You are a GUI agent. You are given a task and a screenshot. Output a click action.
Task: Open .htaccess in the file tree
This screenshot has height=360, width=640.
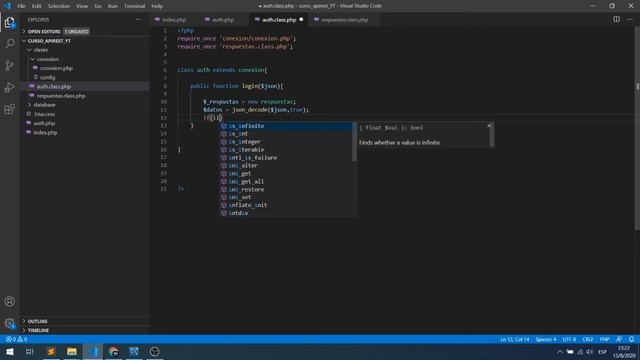click(44, 114)
